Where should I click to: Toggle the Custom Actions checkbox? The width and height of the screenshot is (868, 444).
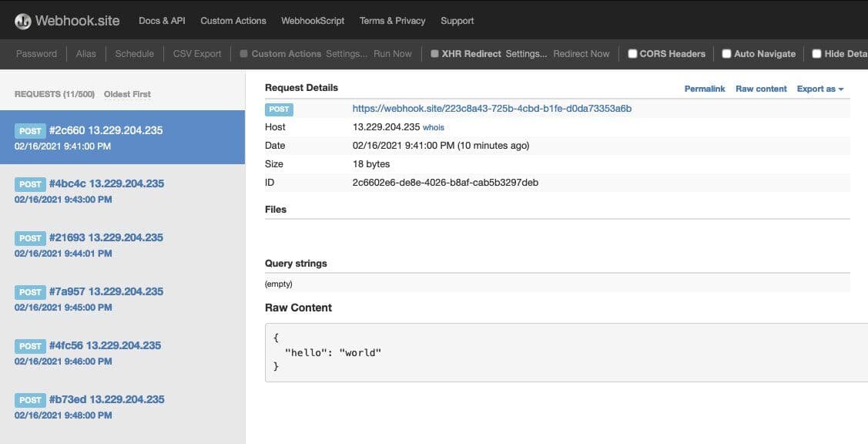click(243, 53)
